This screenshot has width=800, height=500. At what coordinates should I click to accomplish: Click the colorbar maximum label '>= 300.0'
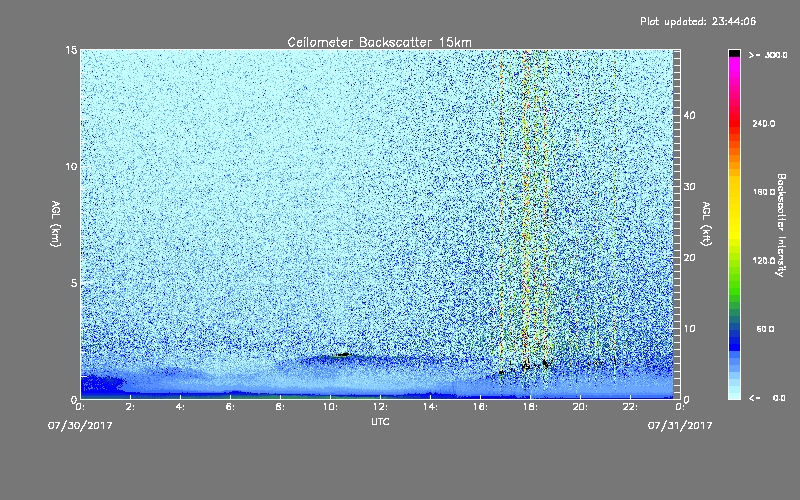768,55
